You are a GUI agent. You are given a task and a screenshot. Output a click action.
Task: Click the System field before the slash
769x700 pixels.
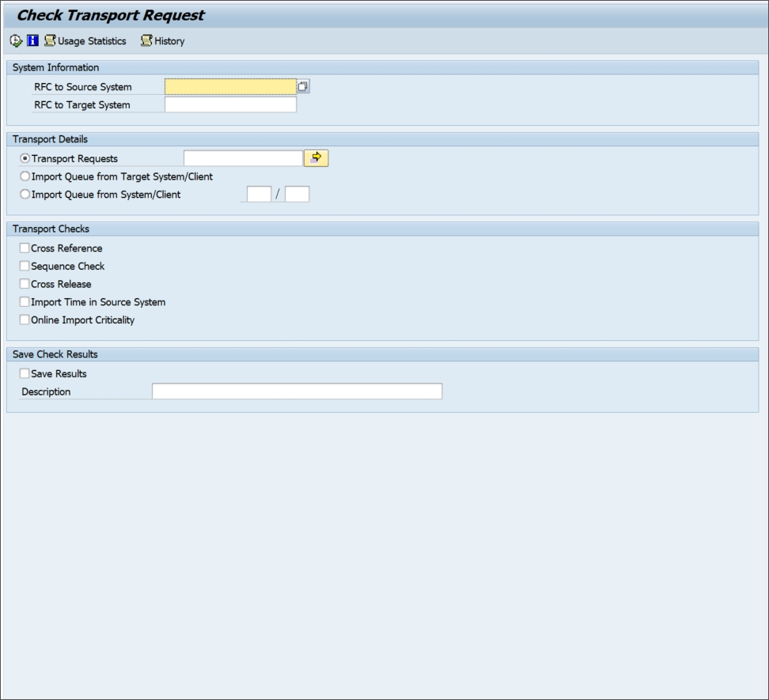(x=259, y=194)
